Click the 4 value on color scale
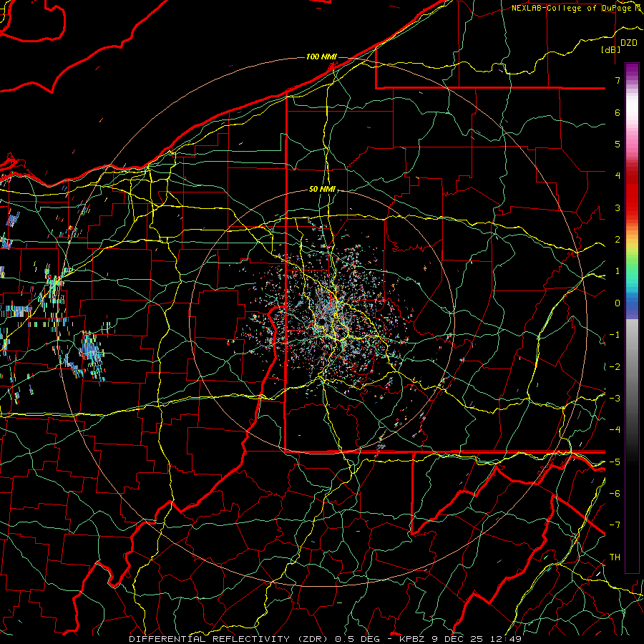 (618, 176)
